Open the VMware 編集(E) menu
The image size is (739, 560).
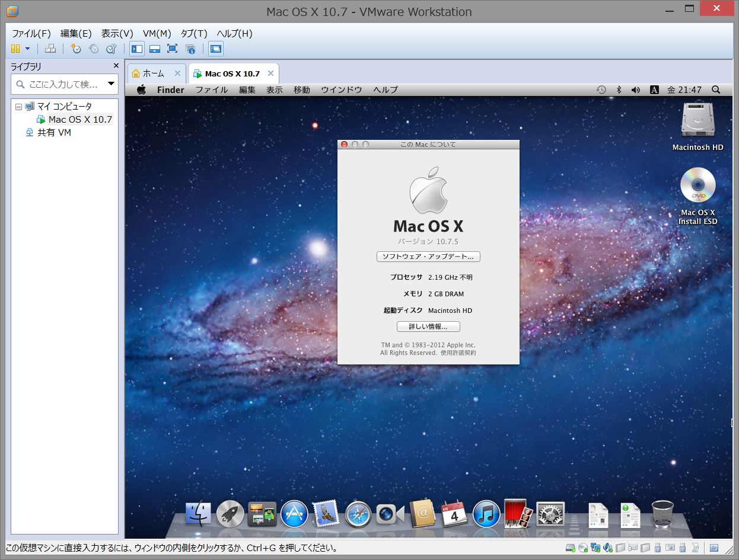tap(76, 33)
